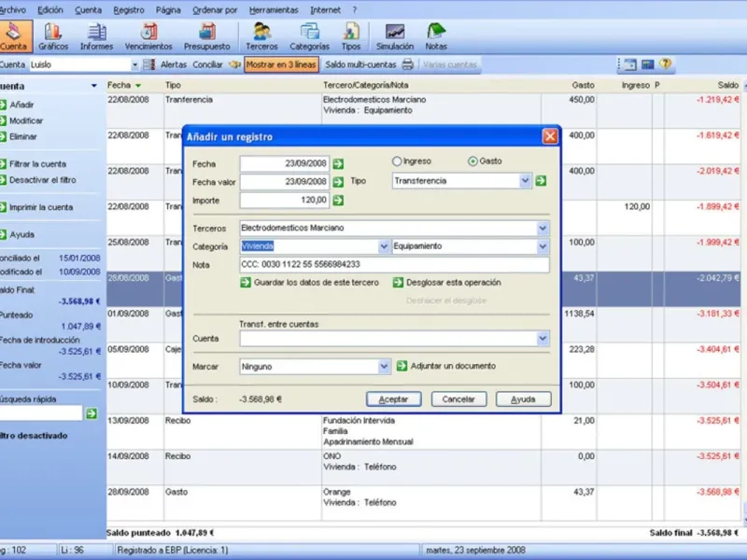Open the Categoría Vivienda dropdown
This screenshot has width=747, height=560.
point(384,246)
